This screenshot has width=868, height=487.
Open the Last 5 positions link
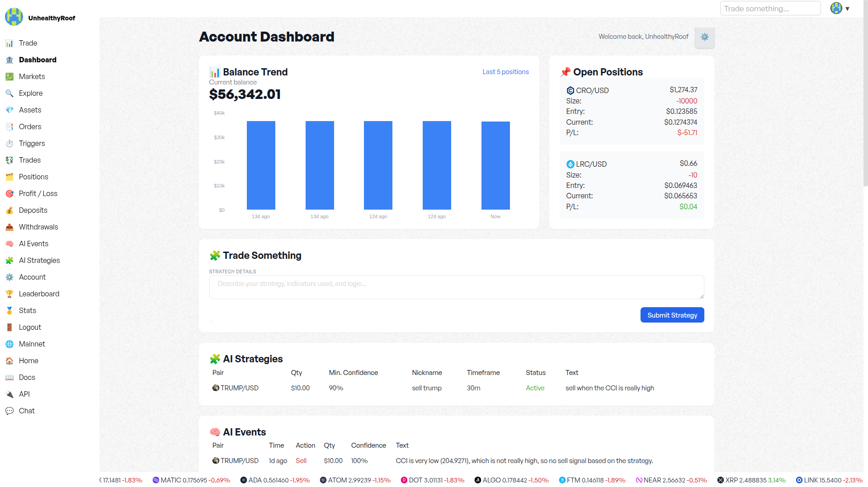505,71
